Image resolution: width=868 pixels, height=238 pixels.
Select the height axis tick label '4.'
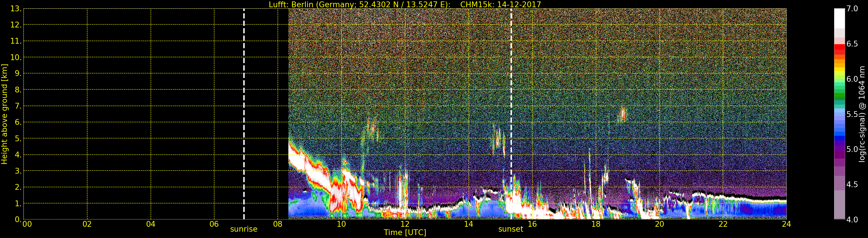(18, 155)
